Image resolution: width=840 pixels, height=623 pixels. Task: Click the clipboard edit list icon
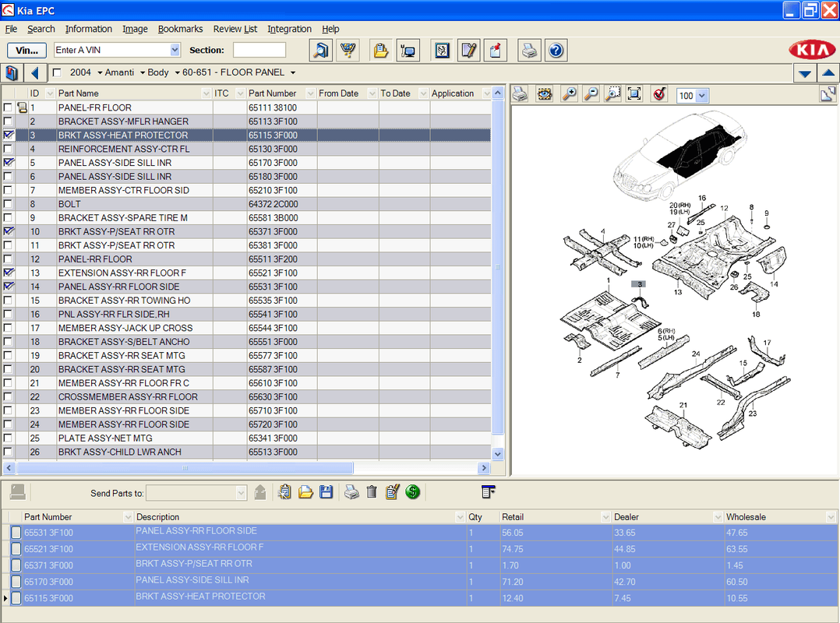[x=392, y=492]
